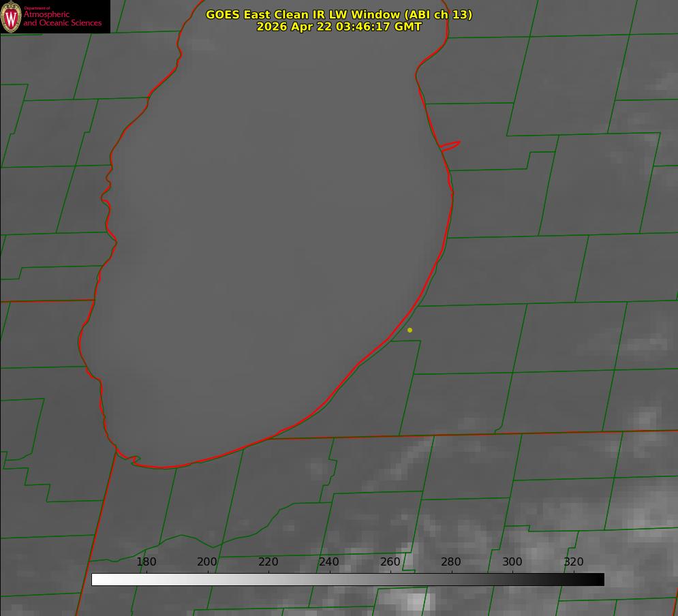Click the University of Wisconsin crest logo
The height and width of the screenshot is (616, 678).
pyautogui.click(x=11, y=17)
